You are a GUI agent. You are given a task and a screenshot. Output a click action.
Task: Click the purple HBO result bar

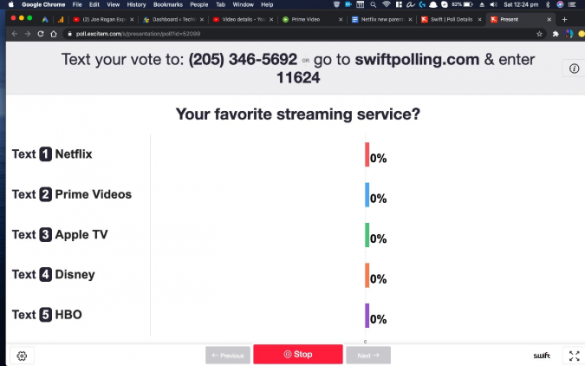[x=367, y=315]
